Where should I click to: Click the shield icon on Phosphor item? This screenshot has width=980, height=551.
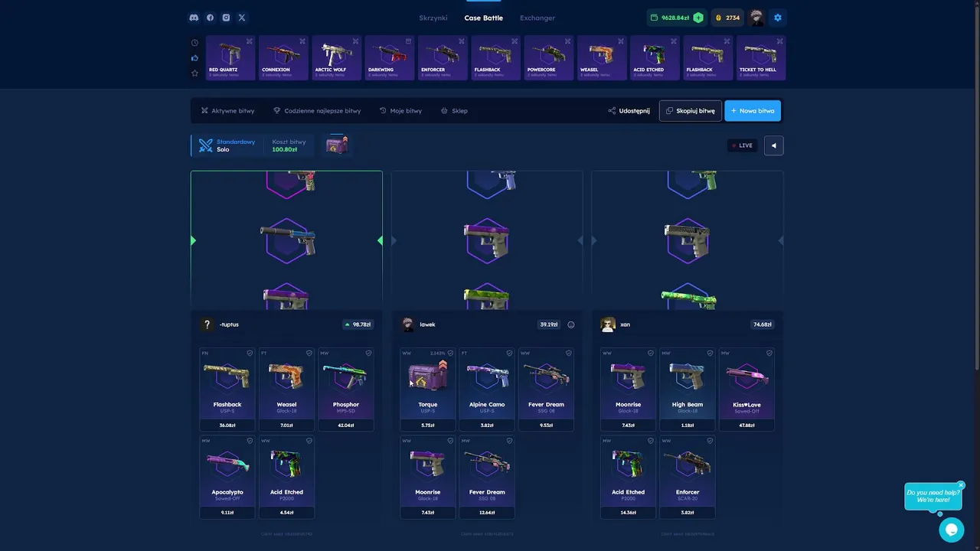point(368,353)
